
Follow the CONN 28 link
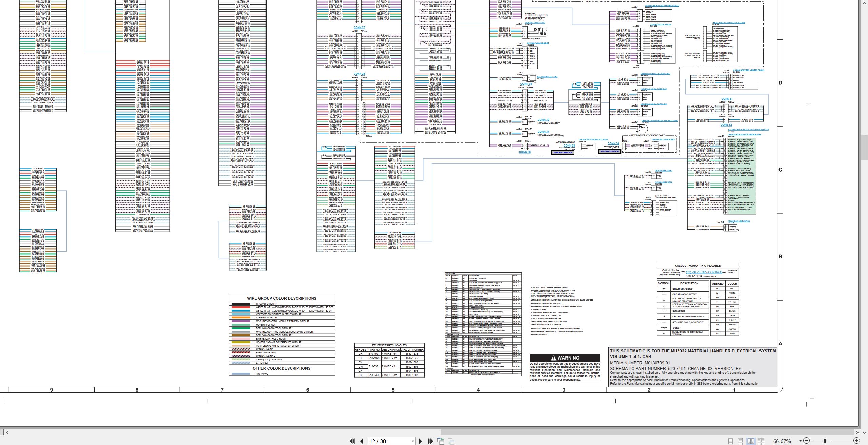[359, 74]
